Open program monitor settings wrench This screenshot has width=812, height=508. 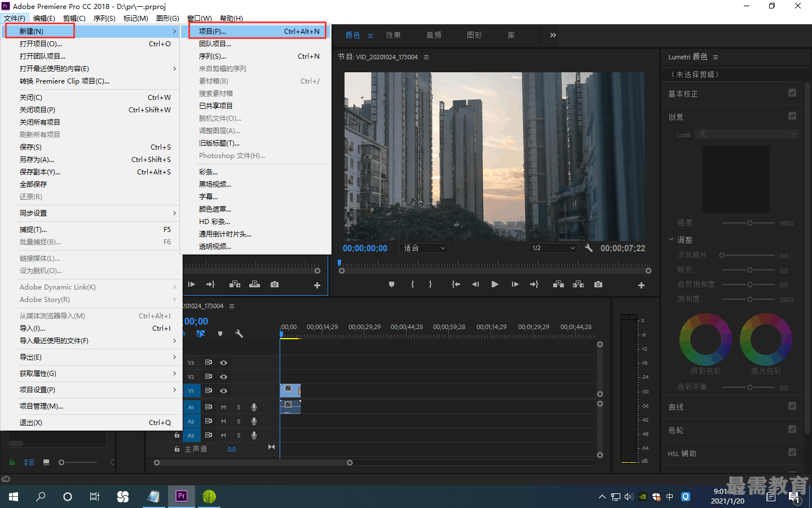click(x=589, y=248)
